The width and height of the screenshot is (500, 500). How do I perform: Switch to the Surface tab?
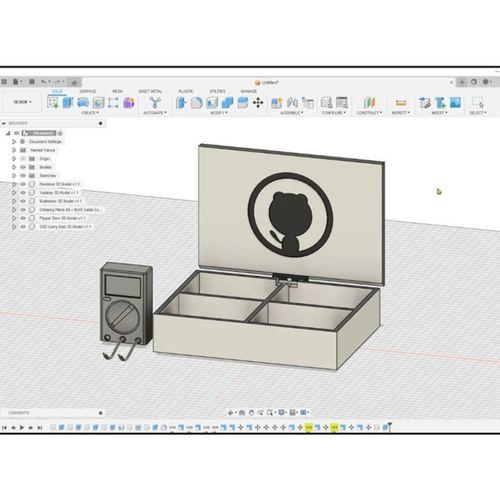pyautogui.click(x=87, y=91)
